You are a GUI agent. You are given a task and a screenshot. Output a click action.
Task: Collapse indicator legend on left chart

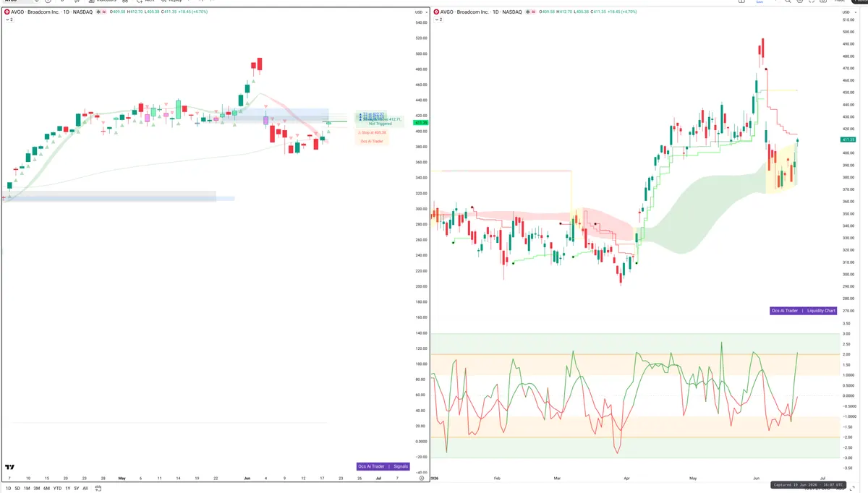coord(9,20)
